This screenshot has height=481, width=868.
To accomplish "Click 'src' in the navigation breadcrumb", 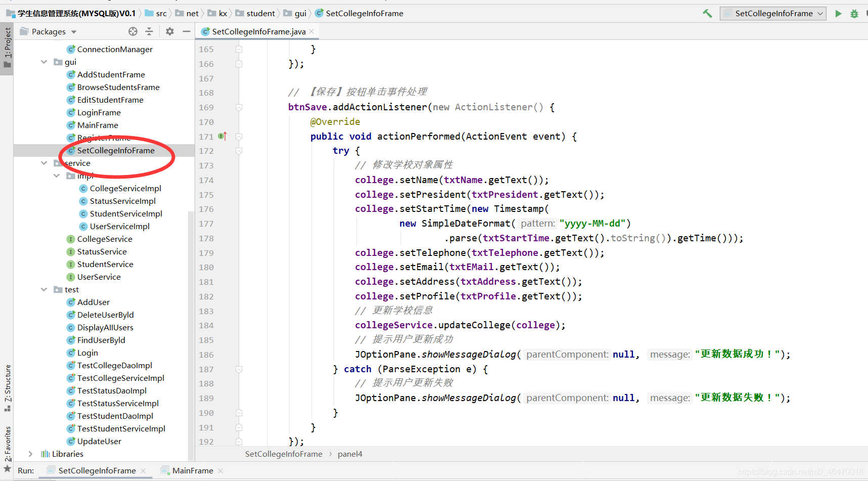I will pyautogui.click(x=161, y=14).
